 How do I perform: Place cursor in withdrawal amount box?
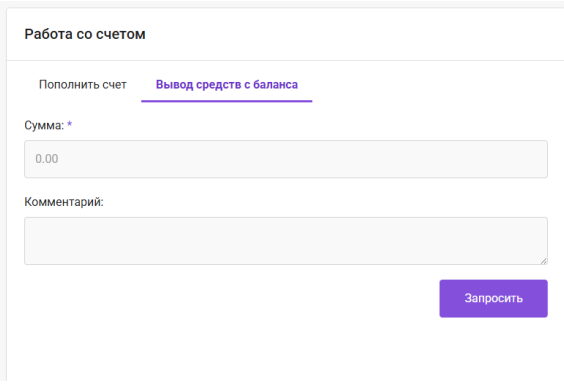coord(286,159)
